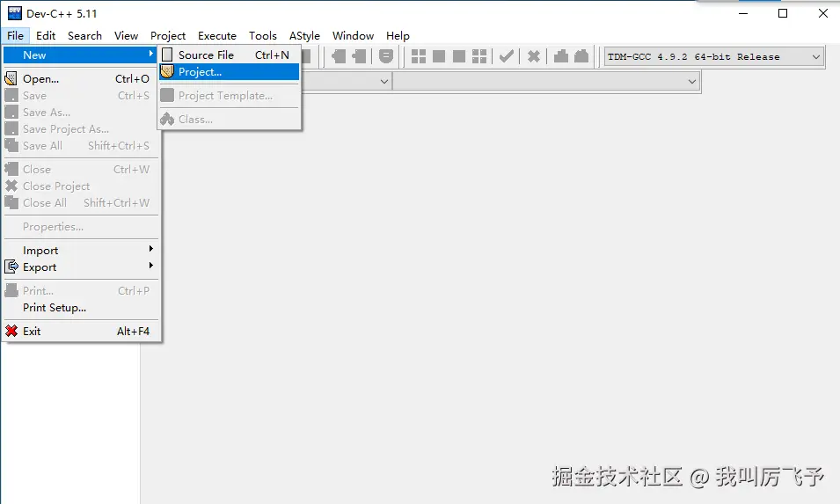This screenshot has width=840, height=504.
Task: Open the AStyle menu
Action: point(304,35)
